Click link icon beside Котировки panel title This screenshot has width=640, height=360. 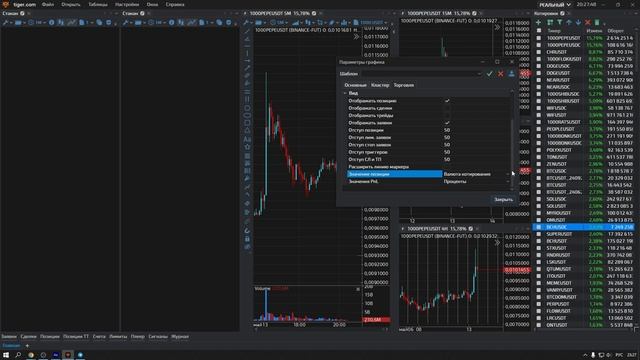click(562, 13)
